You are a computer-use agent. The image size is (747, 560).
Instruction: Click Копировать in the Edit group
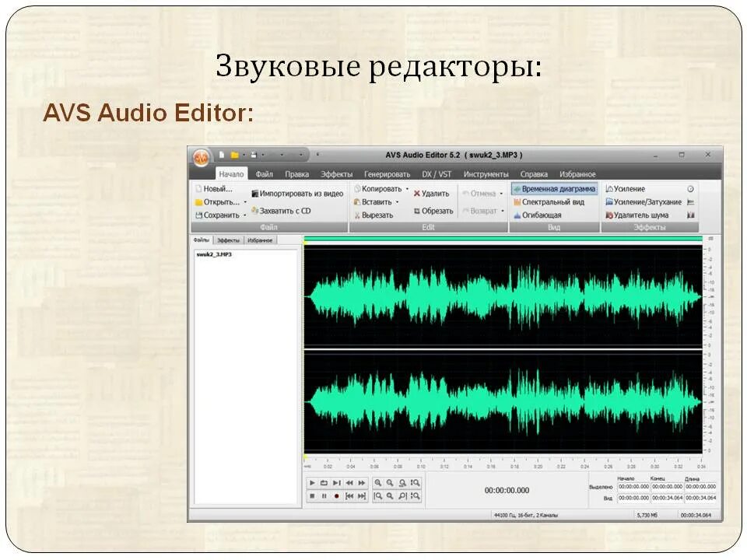point(378,188)
